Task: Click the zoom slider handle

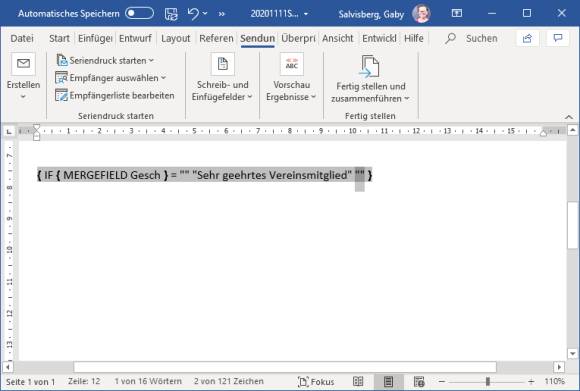Action: (488, 381)
